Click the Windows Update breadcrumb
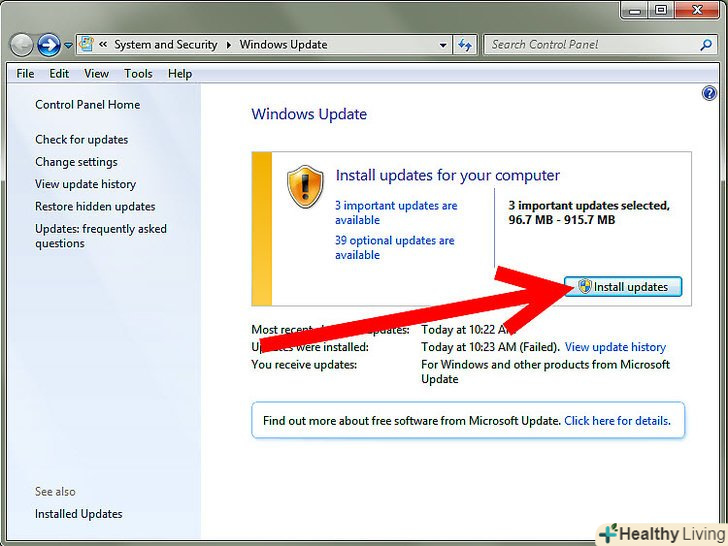Viewport: 728px width, 546px height. (x=283, y=45)
